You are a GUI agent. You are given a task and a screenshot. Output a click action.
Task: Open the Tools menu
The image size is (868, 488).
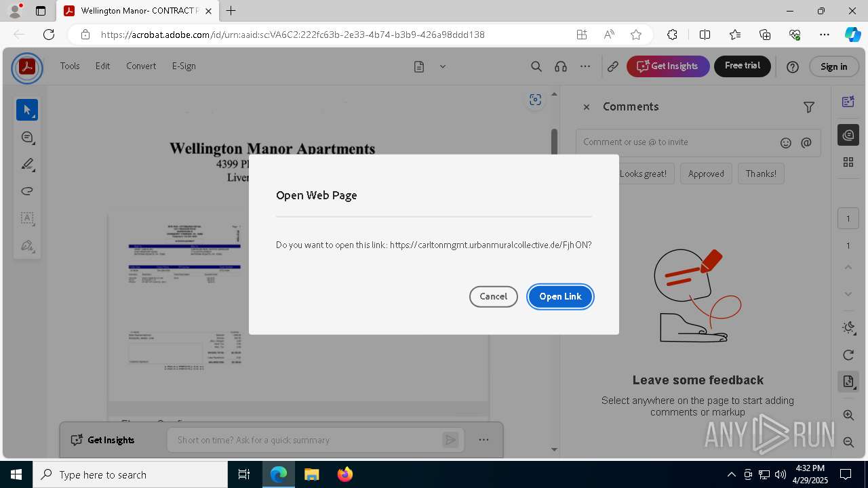(70, 66)
